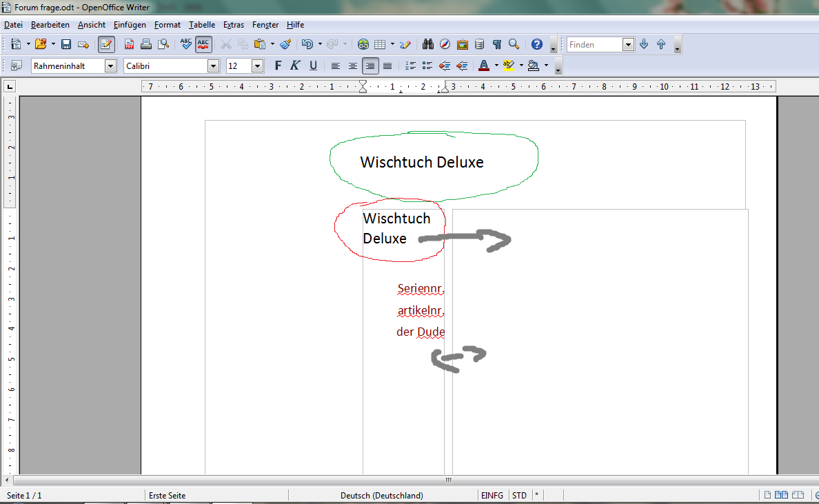Undo the last action
This screenshot has height=504, width=819.
[x=307, y=44]
